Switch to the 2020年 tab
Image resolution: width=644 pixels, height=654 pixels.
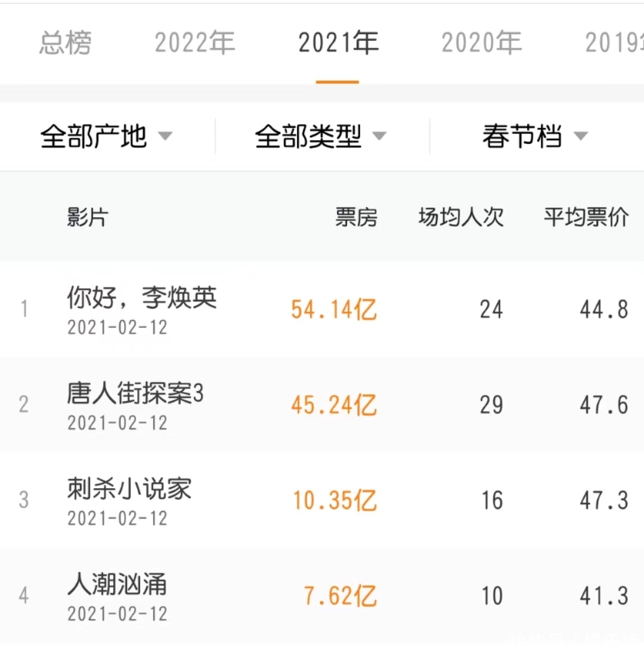point(481,44)
